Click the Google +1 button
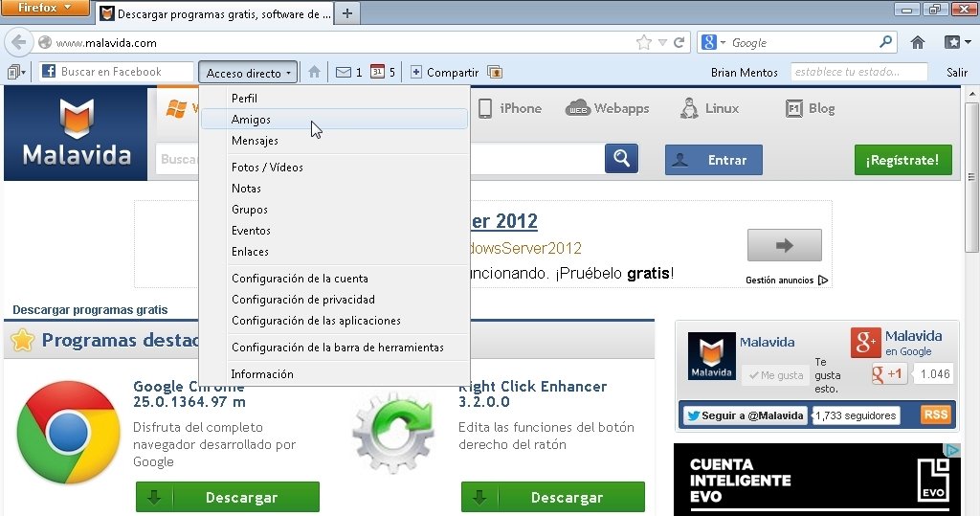The height and width of the screenshot is (516, 980). coord(888,374)
